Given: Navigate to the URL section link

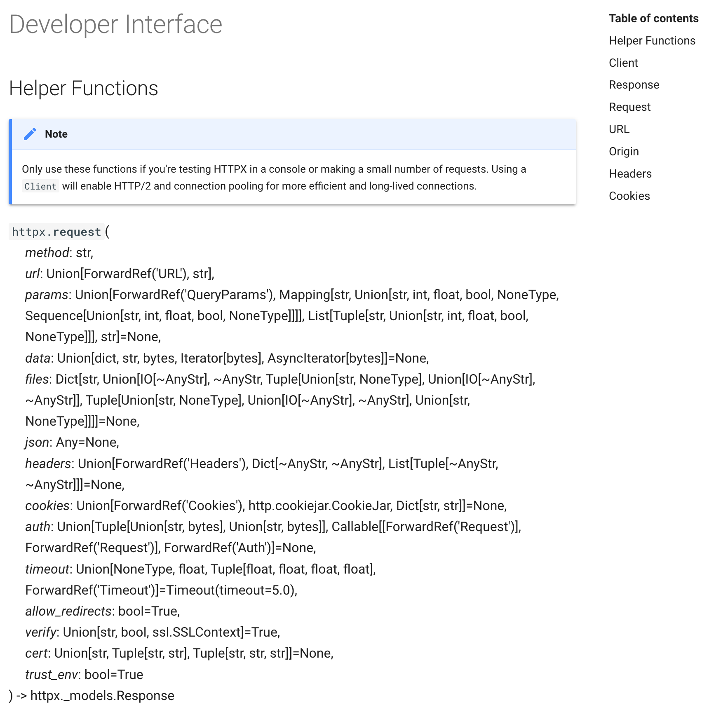Looking at the screenshot, I should coord(619,129).
